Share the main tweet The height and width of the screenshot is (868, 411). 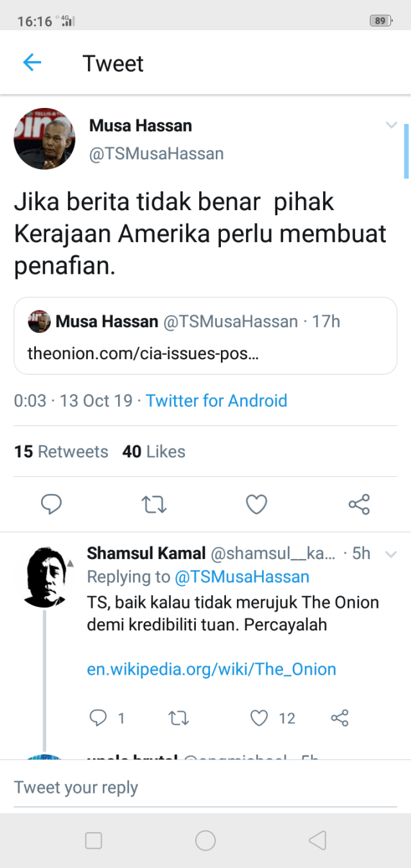[x=359, y=504]
